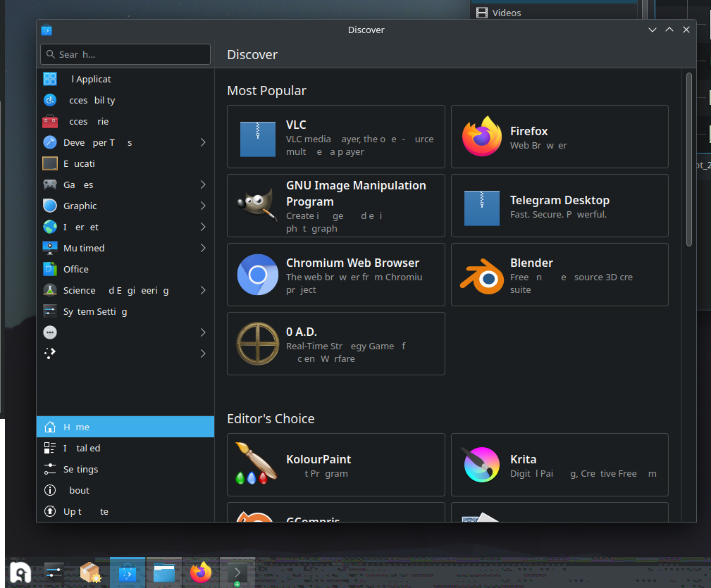
Task: Open the GNU Image Manipulation Program card
Action: [336, 206]
